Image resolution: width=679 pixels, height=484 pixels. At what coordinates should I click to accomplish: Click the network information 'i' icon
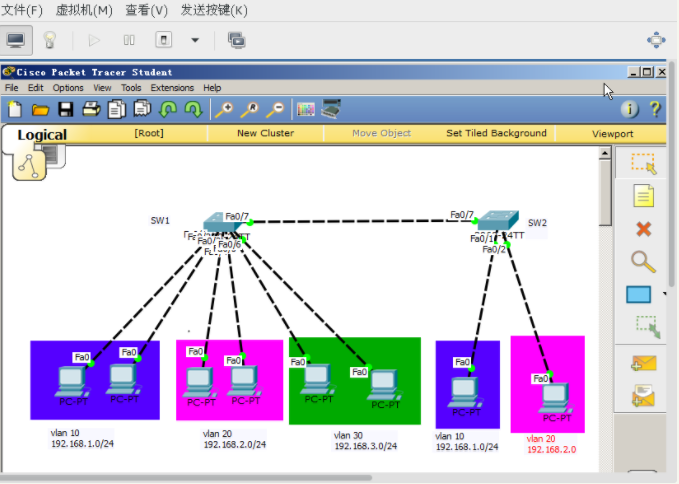tap(630, 109)
